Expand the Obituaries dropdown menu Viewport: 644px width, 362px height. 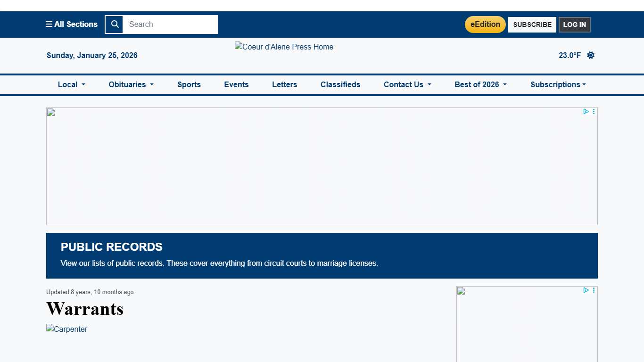pos(131,85)
